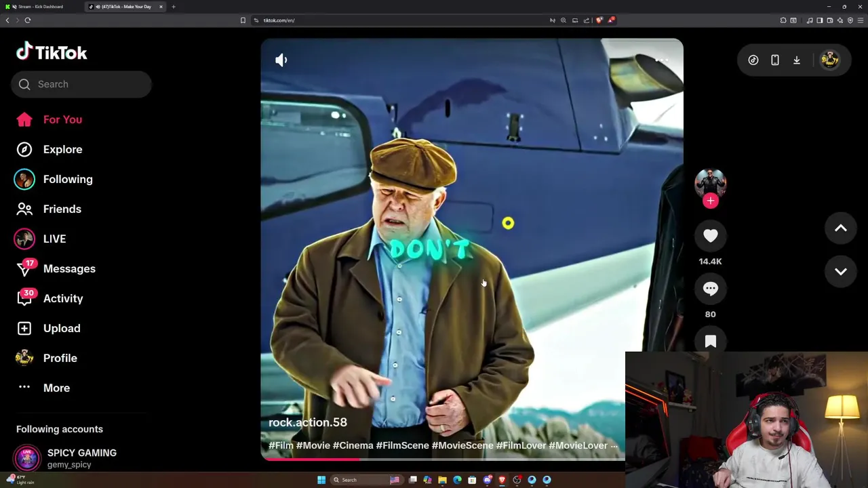Click the #FilmLover hashtag
This screenshot has width=868, height=488.
coord(521,445)
